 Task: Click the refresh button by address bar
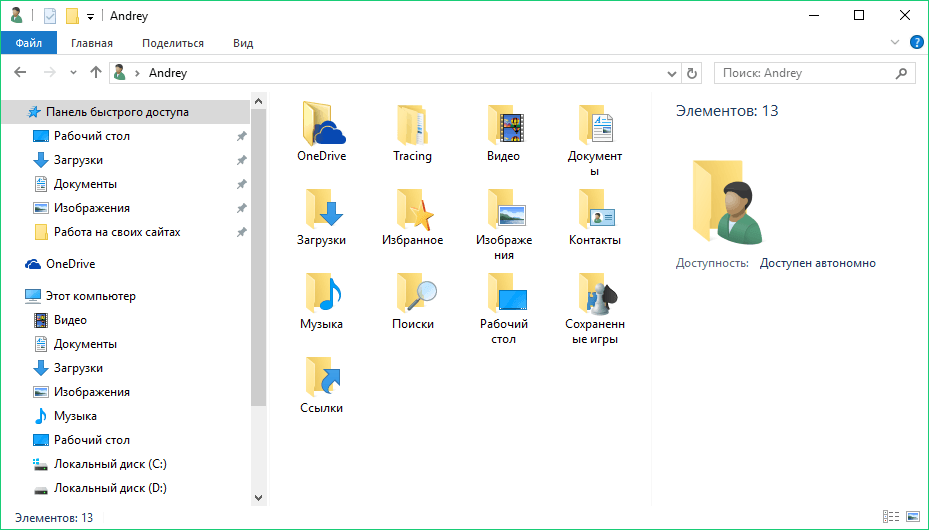[x=692, y=73]
